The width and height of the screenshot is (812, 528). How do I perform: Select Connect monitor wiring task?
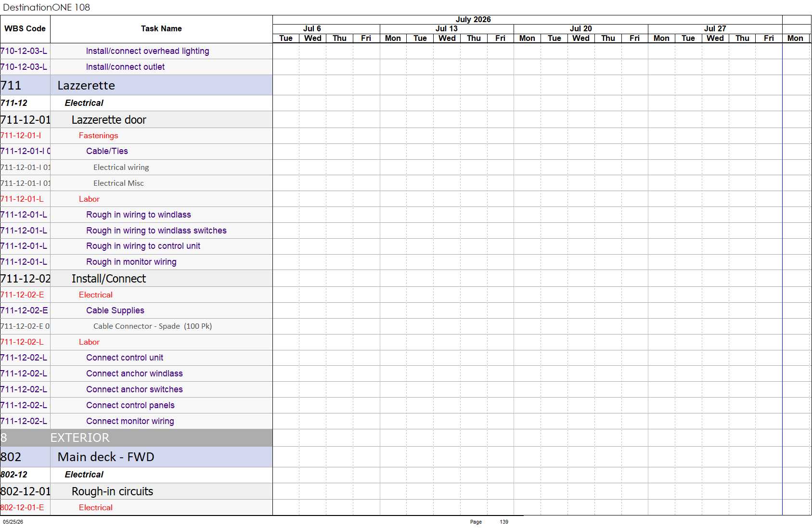point(130,421)
